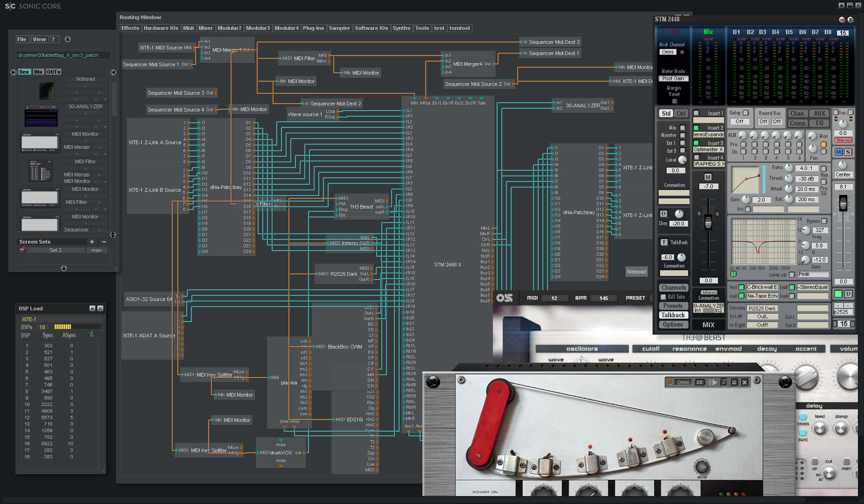Image resolution: width=864 pixels, height=504 pixels.
Task: Click the Options button in STM 2448
Action: click(673, 324)
